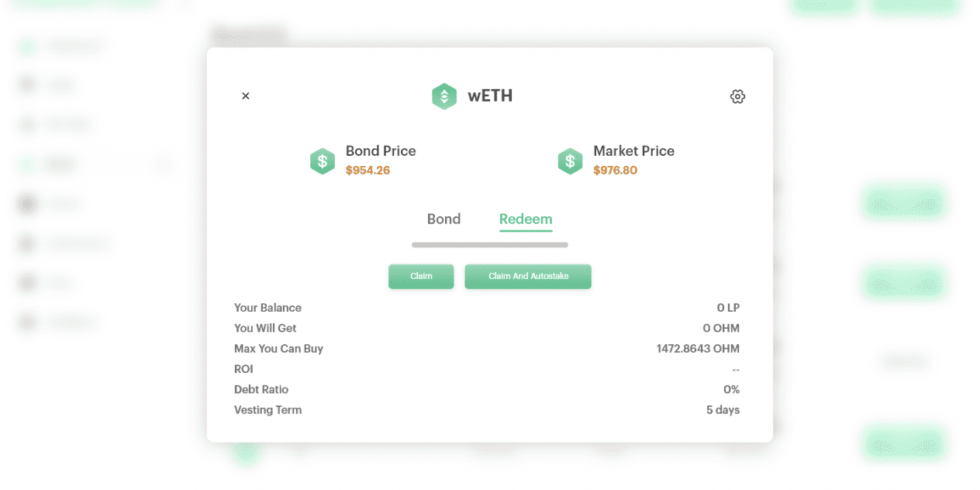Close the wETH bond dialog
980x490 pixels.
pyautogui.click(x=246, y=96)
